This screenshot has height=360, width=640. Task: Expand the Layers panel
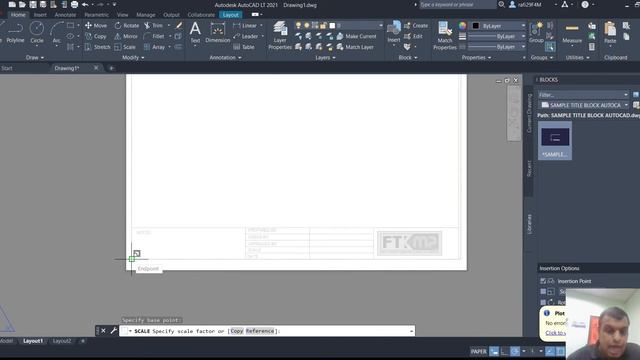(325, 58)
